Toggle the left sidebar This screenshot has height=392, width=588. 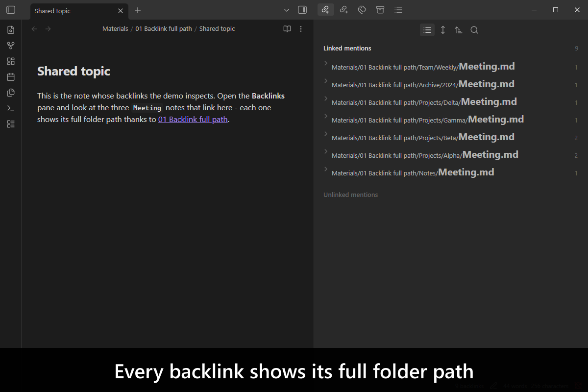pos(11,10)
